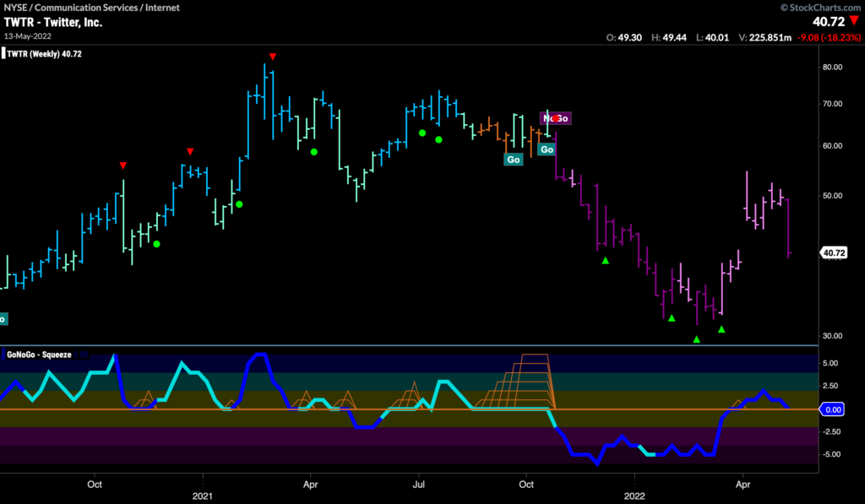Click the purple NoGo signal label
The width and height of the screenshot is (865, 504).
coord(556,118)
